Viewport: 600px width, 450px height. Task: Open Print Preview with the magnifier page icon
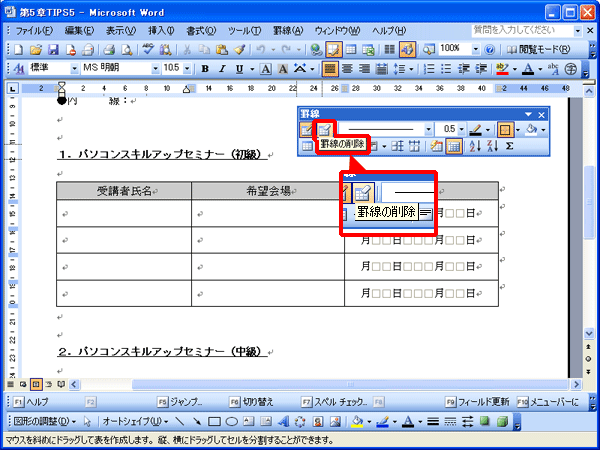click(126, 49)
